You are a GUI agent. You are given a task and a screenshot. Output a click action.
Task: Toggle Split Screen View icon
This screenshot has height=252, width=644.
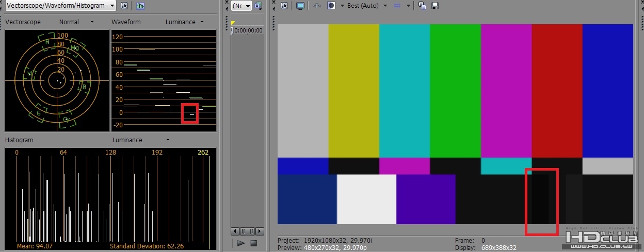[x=331, y=6]
